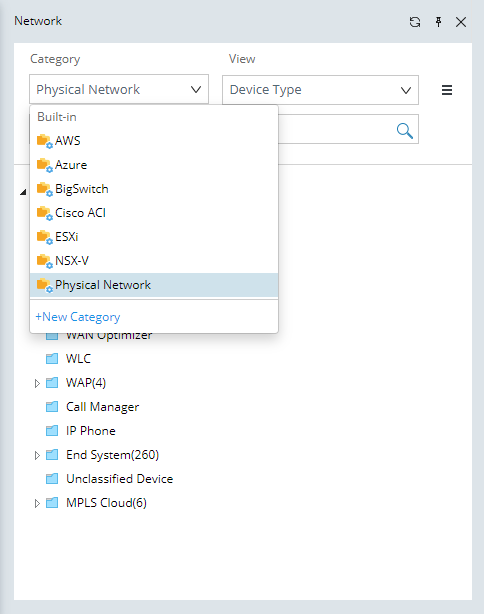Screen dimensions: 484x614
Task: Click the refresh icon in Network panel
Action: tap(415, 22)
